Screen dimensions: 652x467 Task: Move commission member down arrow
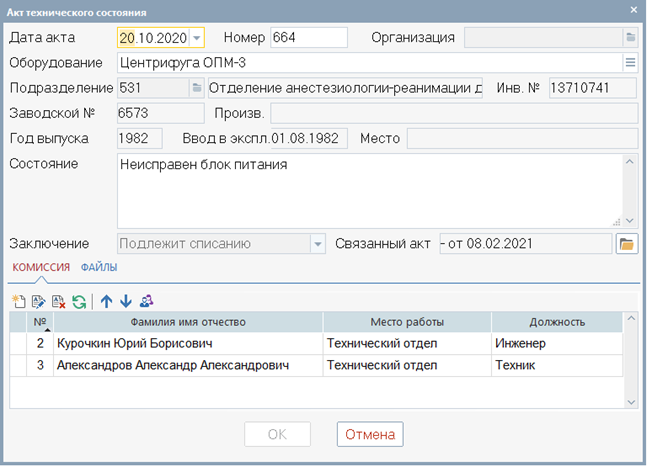(x=126, y=301)
